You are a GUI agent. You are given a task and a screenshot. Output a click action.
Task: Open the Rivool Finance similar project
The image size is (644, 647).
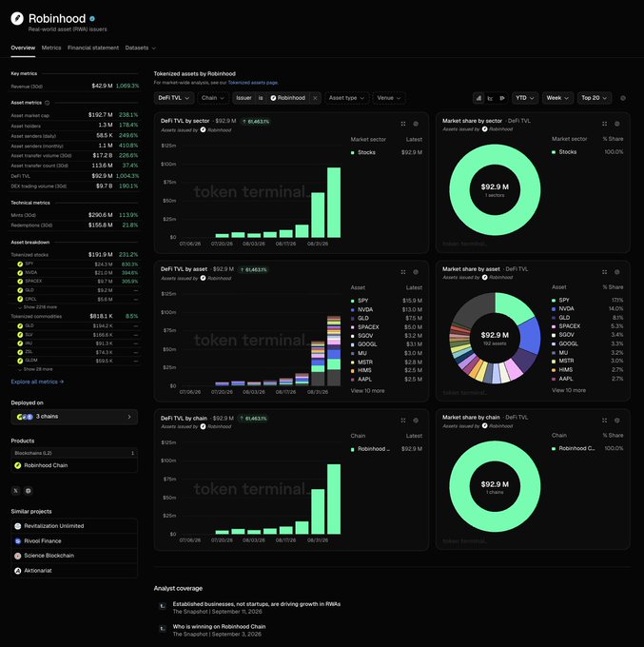pyautogui.click(x=74, y=541)
